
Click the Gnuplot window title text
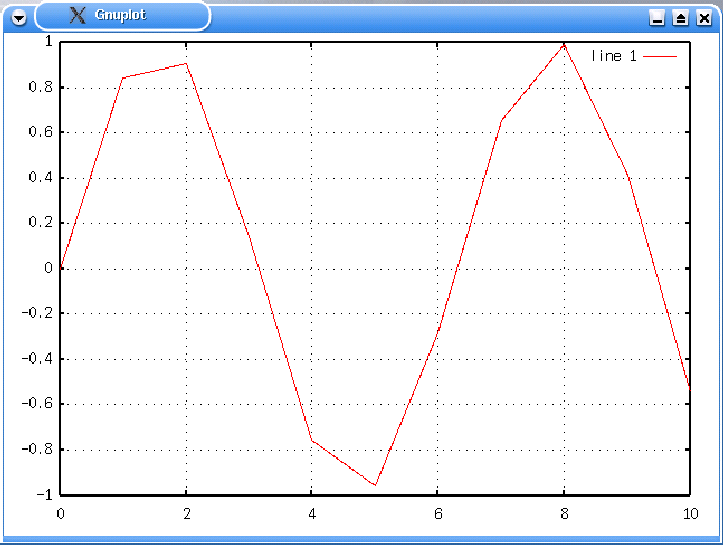pos(120,15)
